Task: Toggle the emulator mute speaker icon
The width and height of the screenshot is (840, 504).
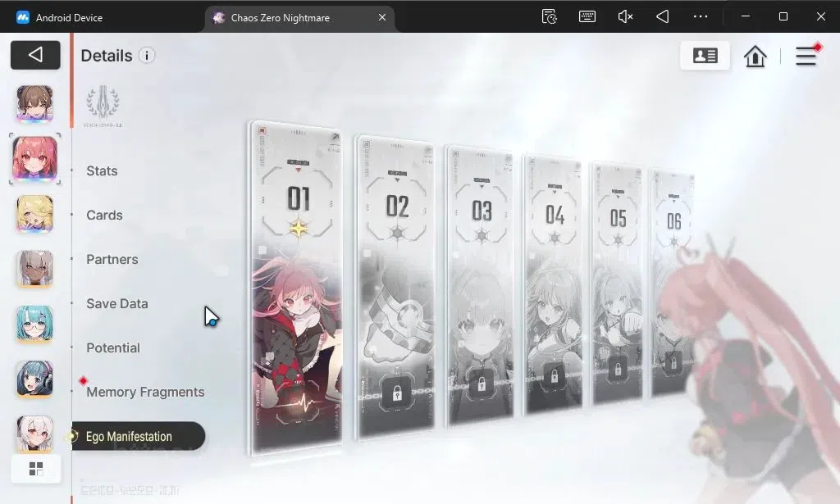Action: click(625, 16)
